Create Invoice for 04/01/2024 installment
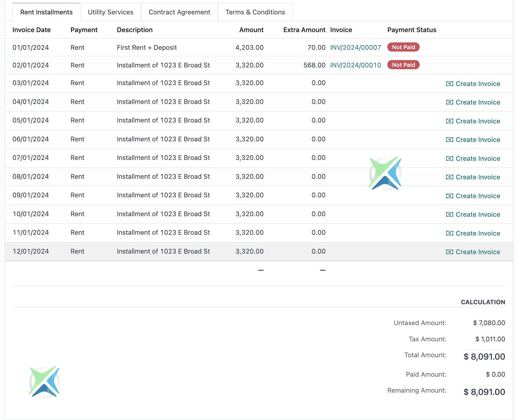Screen dimensions: 516x420 (473, 102)
